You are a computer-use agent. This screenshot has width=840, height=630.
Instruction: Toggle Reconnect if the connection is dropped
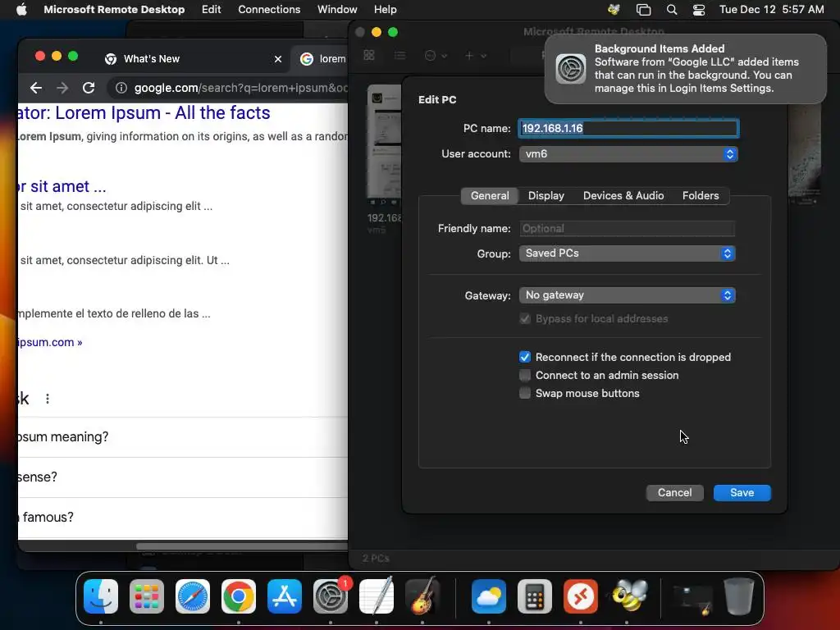[525, 357]
